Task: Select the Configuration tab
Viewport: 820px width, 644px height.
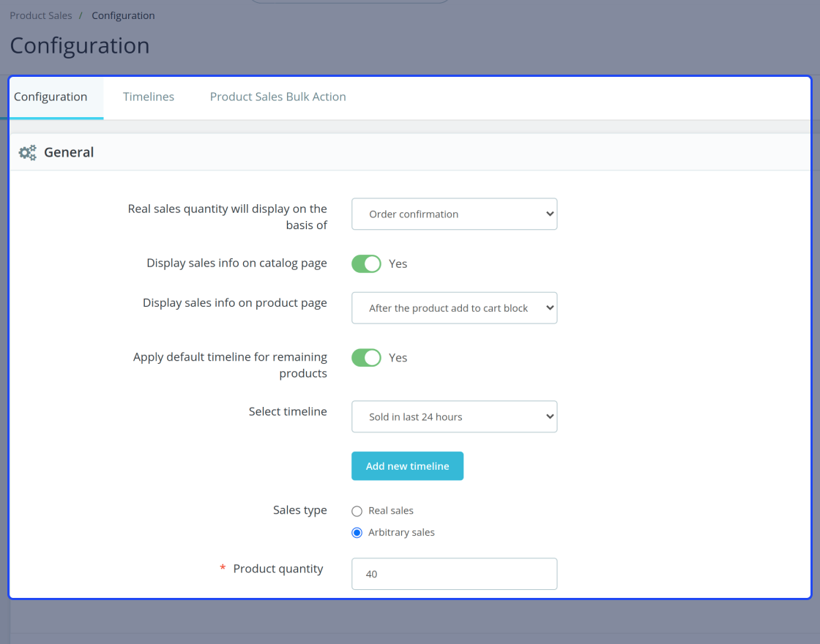Action: (x=51, y=97)
